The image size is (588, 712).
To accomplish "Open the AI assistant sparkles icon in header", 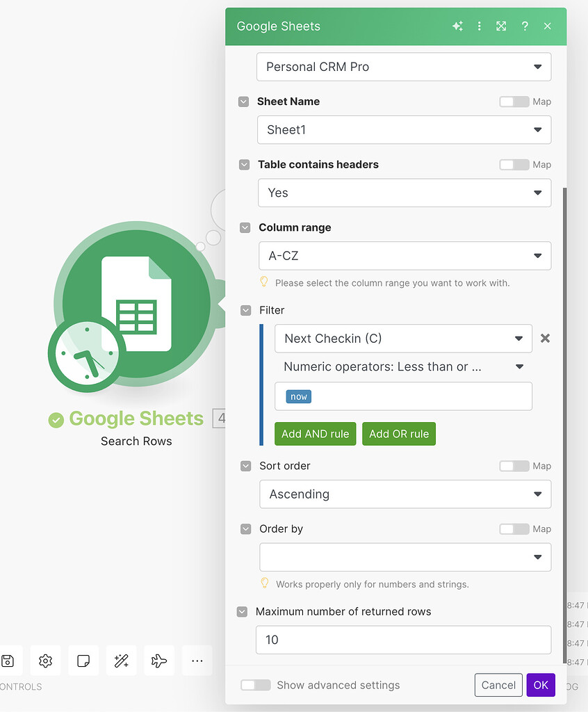I will [x=457, y=26].
